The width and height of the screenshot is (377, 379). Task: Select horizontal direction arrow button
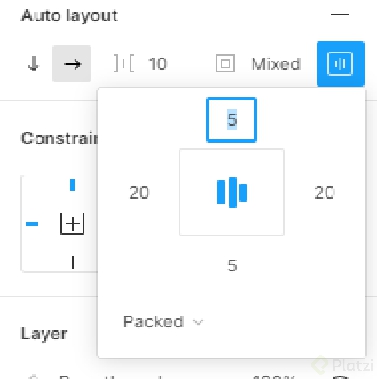click(72, 63)
